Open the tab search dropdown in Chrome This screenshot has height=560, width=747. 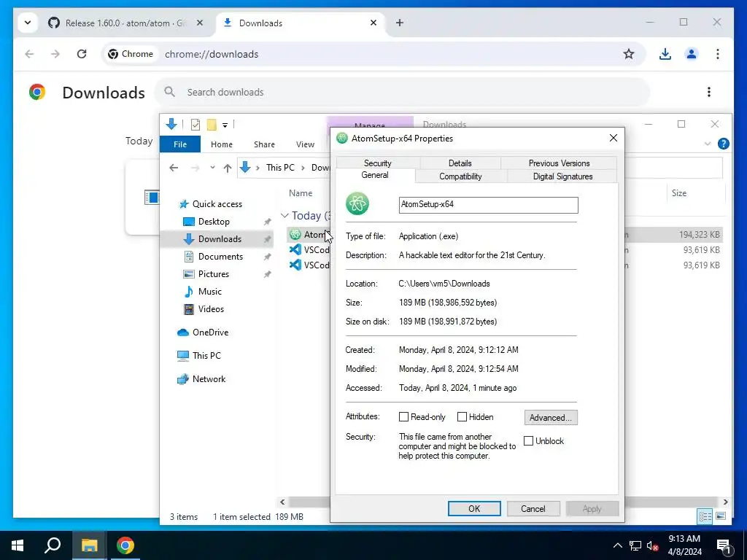(28, 23)
